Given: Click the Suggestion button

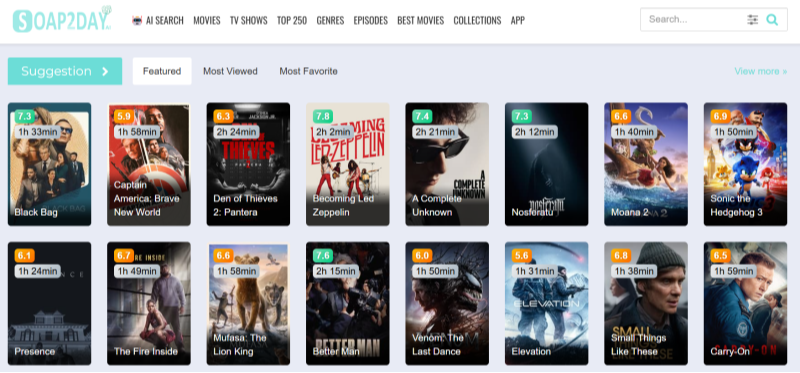Looking at the screenshot, I should click(65, 71).
